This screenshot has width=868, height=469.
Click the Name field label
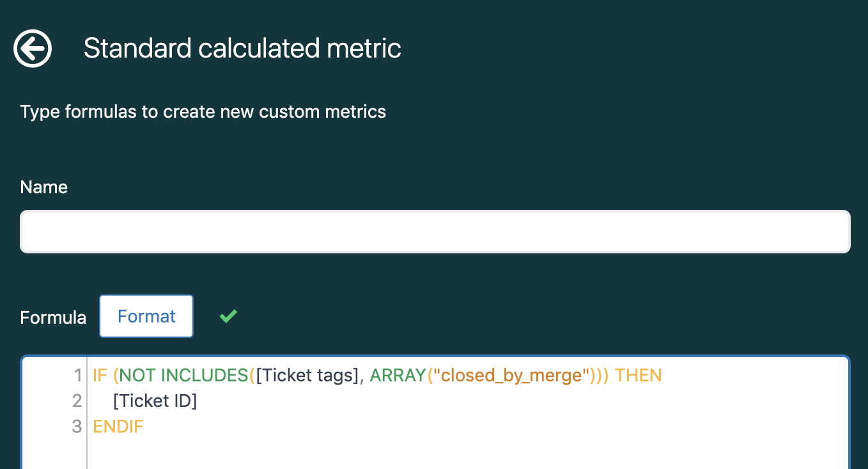point(44,187)
